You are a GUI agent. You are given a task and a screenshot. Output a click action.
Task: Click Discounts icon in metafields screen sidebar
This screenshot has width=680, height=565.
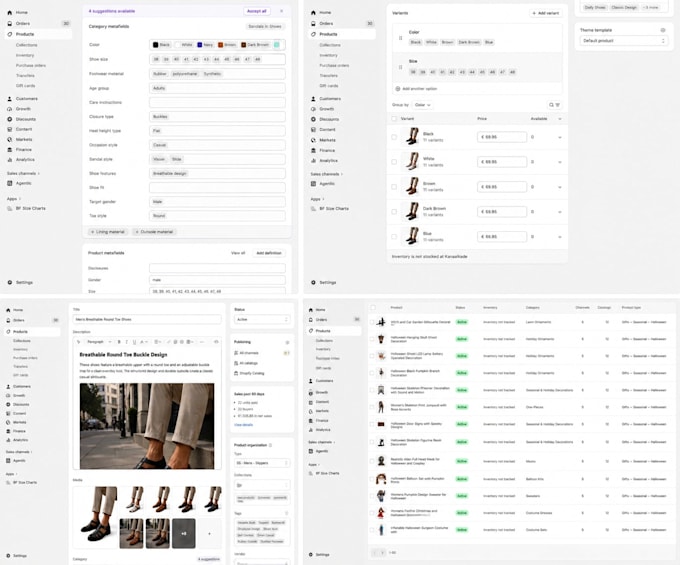10,119
